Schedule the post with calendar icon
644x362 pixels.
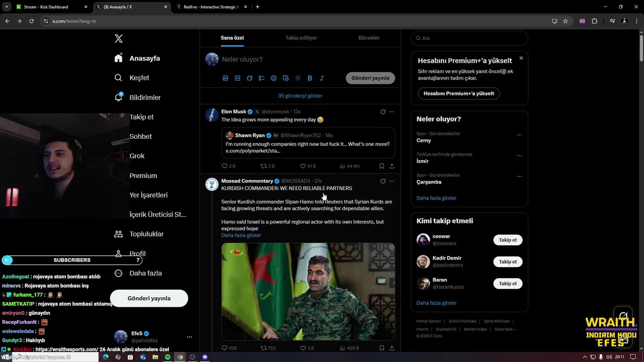286,78
